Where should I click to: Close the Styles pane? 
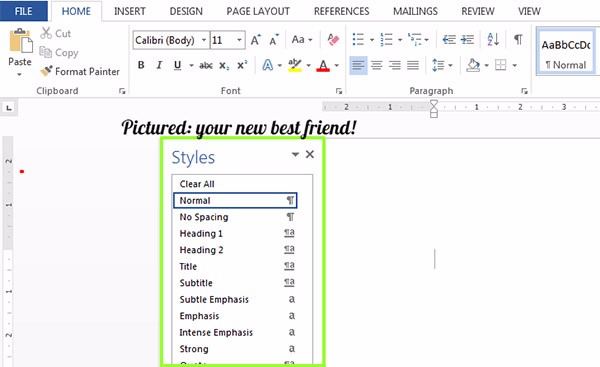(310, 154)
